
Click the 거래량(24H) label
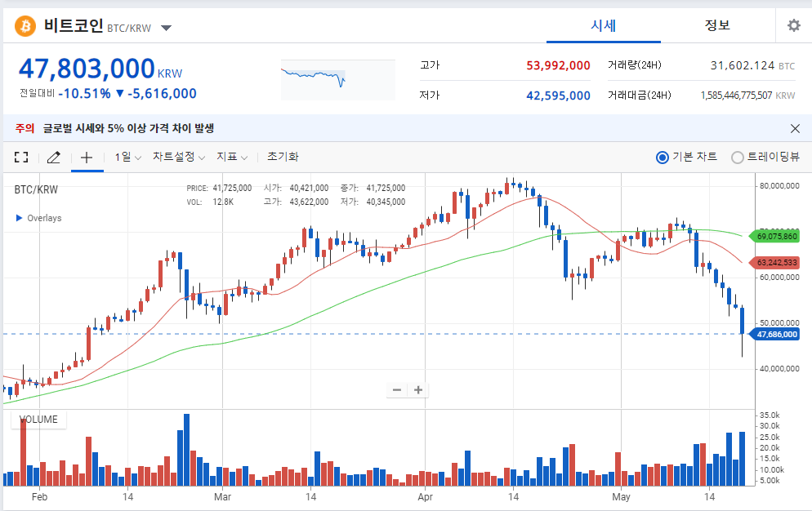click(x=635, y=65)
